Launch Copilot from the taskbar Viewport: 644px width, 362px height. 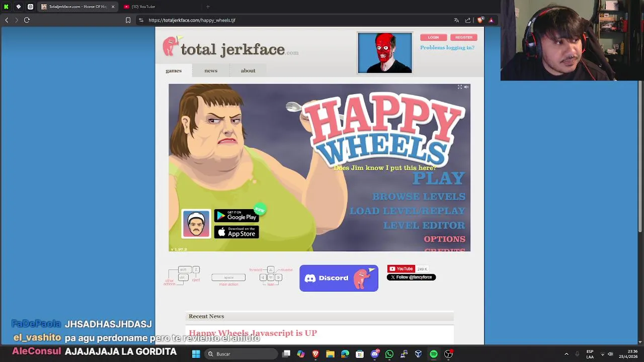click(301, 354)
